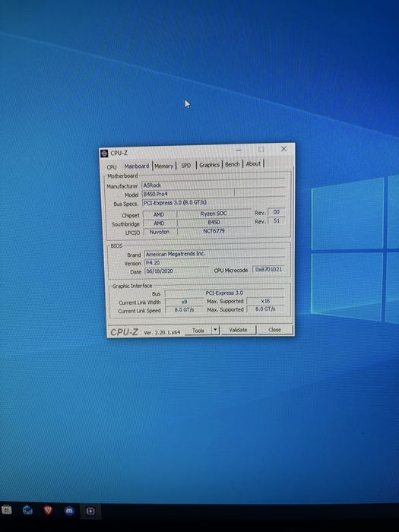Click the Model field B450 Pro4
Image resolution: width=399 pixels, height=532 pixels.
(188, 194)
